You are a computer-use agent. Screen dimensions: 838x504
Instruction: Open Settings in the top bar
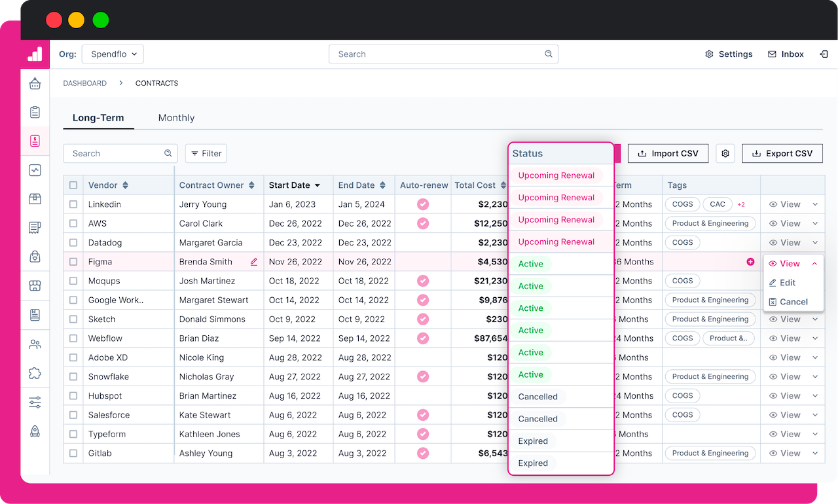(x=729, y=54)
